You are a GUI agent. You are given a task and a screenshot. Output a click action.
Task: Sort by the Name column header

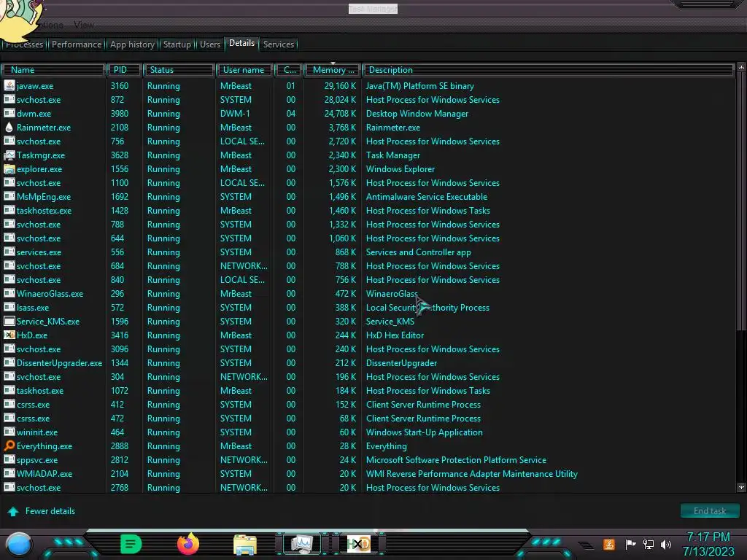click(53, 70)
